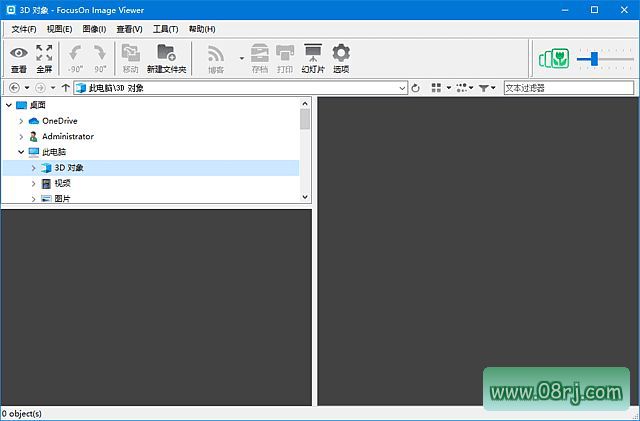Go forward with the forward arrow

40,88
